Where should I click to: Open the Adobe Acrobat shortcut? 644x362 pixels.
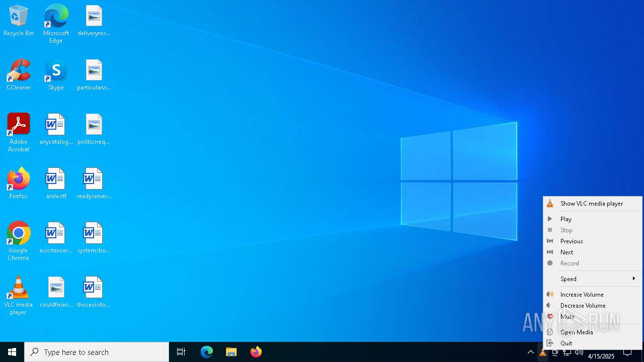pos(19,133)
